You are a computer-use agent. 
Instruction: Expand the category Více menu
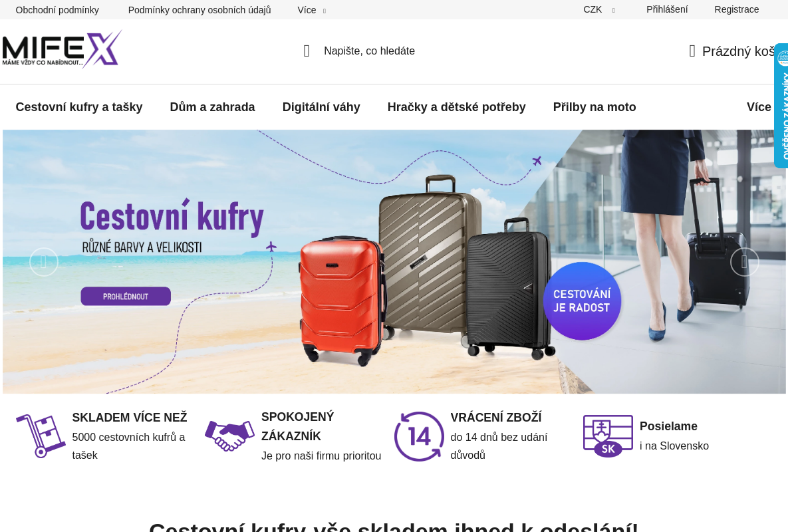click(x=760, y=107)
